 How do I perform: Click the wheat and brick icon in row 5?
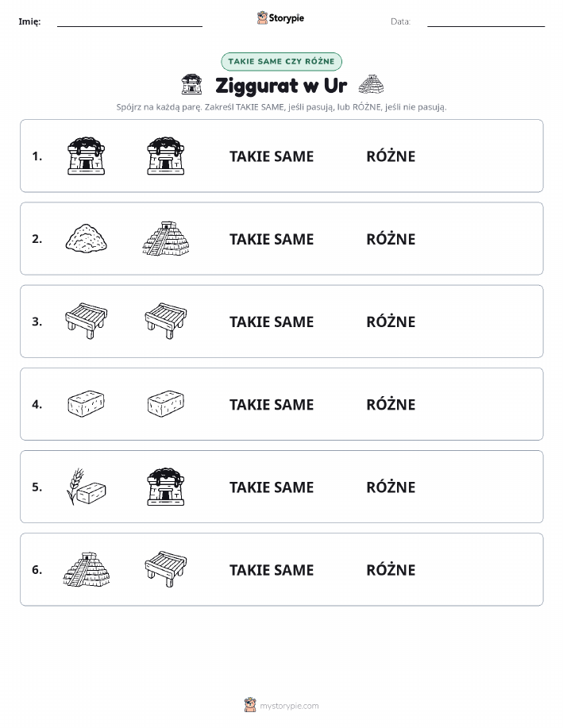[87, 487]
